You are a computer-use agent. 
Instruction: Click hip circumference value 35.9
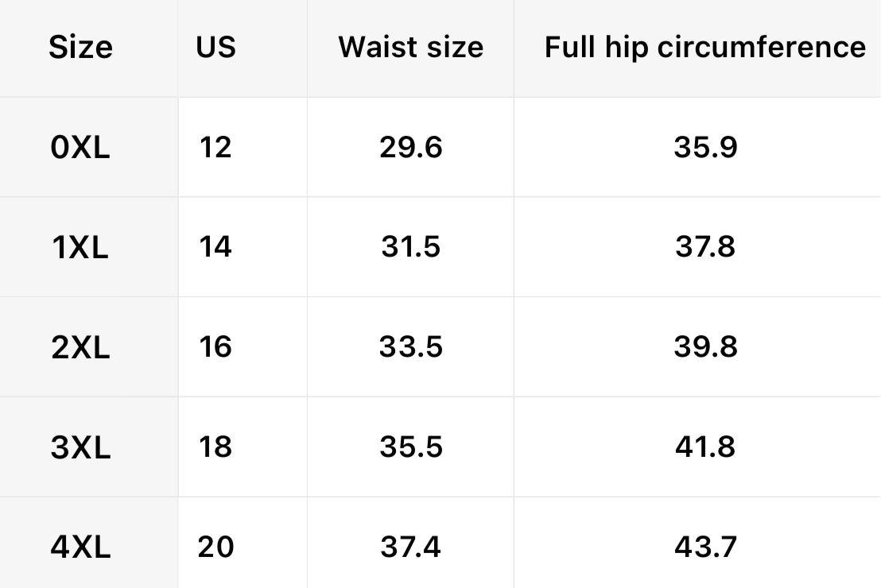click(x=705, y=148)
